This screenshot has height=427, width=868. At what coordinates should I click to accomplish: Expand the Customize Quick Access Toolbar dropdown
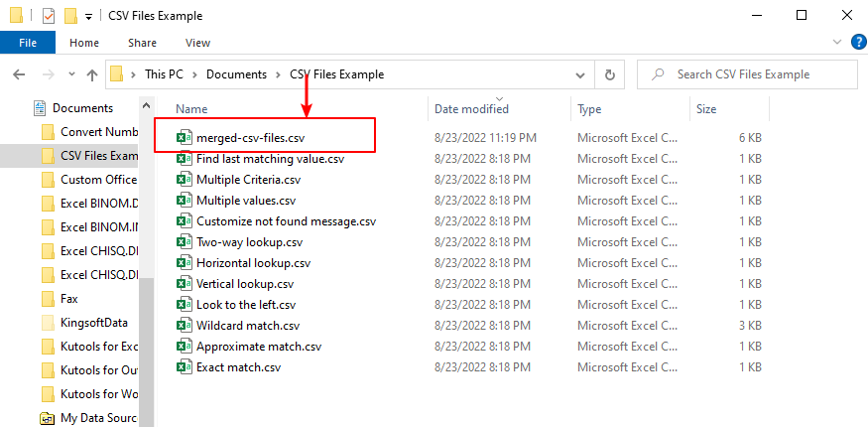pyautogui.click(x=88, y=17)
